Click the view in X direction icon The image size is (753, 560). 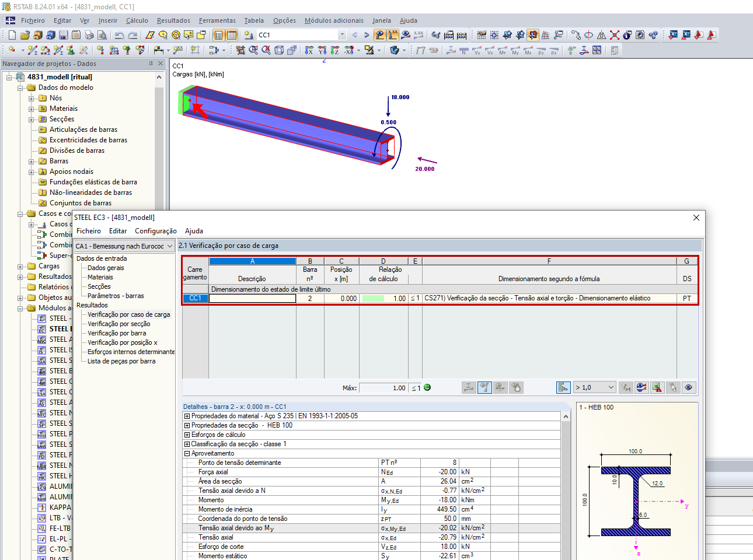309,50
